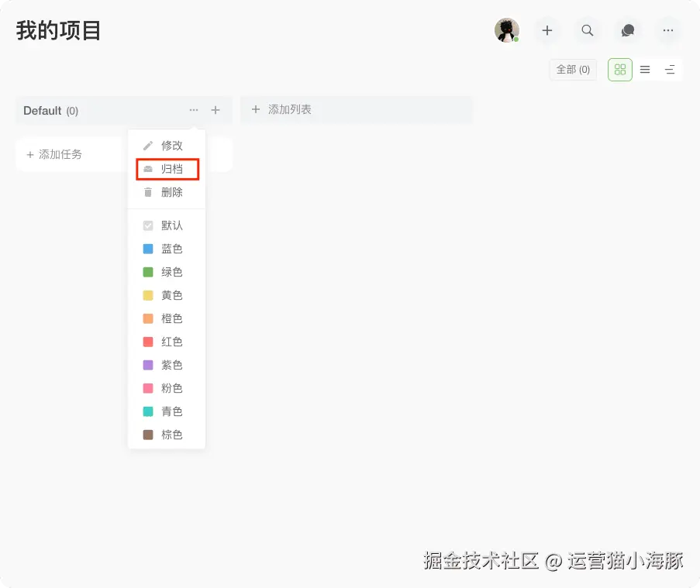700x588 pixels.
Task: Open the 全部 (0) filter
Action: click(x=573, y=70)
